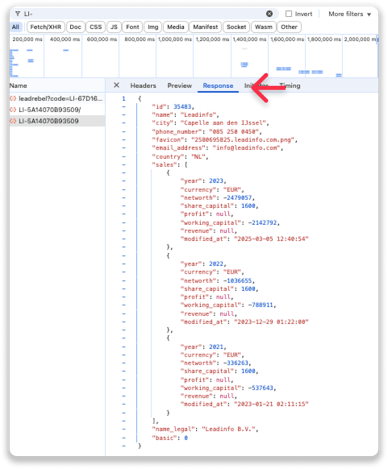
Task: Select the LI-5A14070B93509/ request with trailing slash
Action: 57,109
